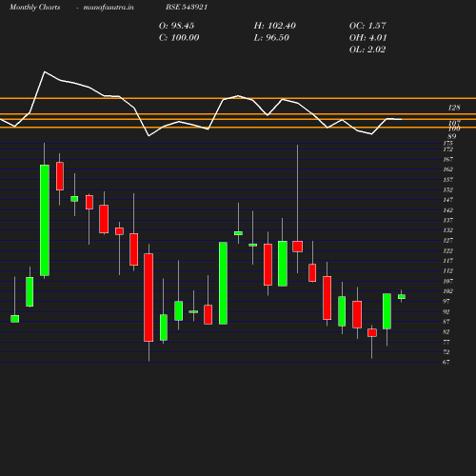Click the close value 'C: 100.00'

coord(179,38)
